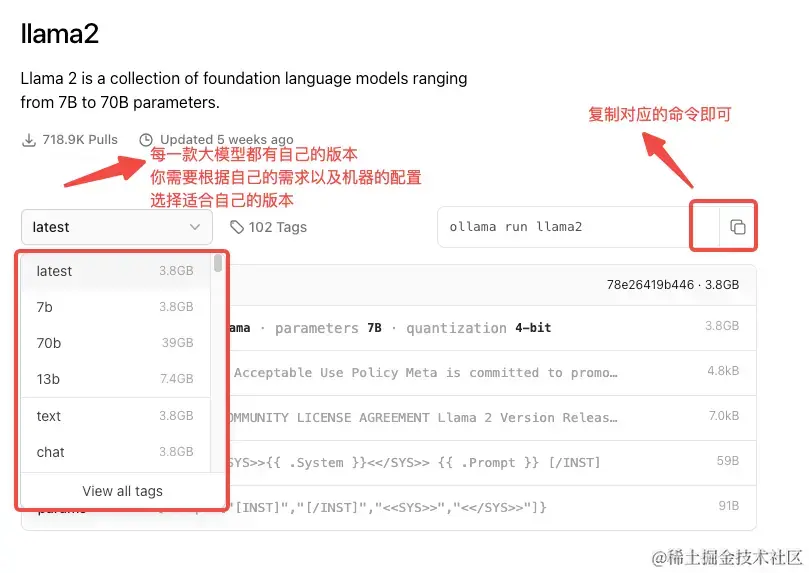This screenshot has width=809, height=573.
Task: Click the tag icon beside 102 Tags
Action: click(237, 227)
